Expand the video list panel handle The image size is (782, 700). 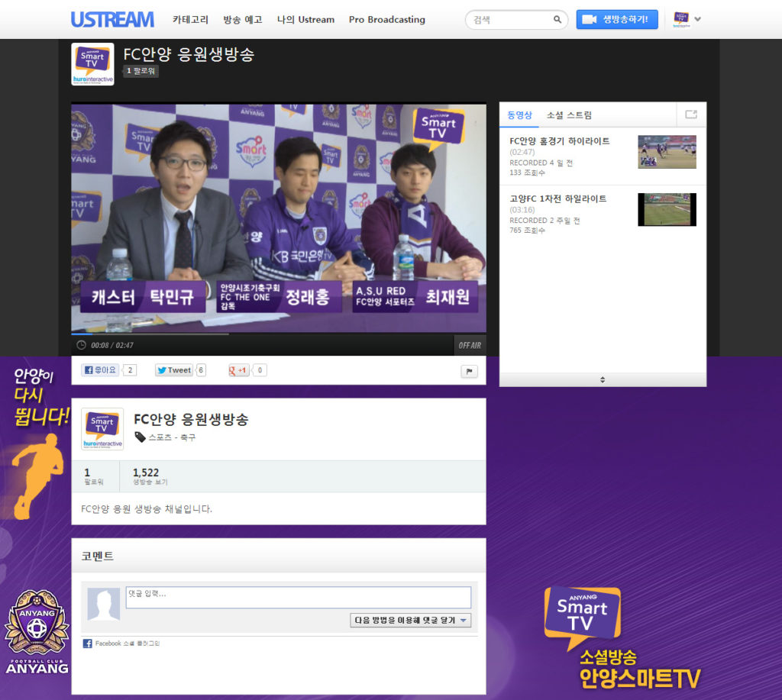pyautogui.click(x=603, y=379)
